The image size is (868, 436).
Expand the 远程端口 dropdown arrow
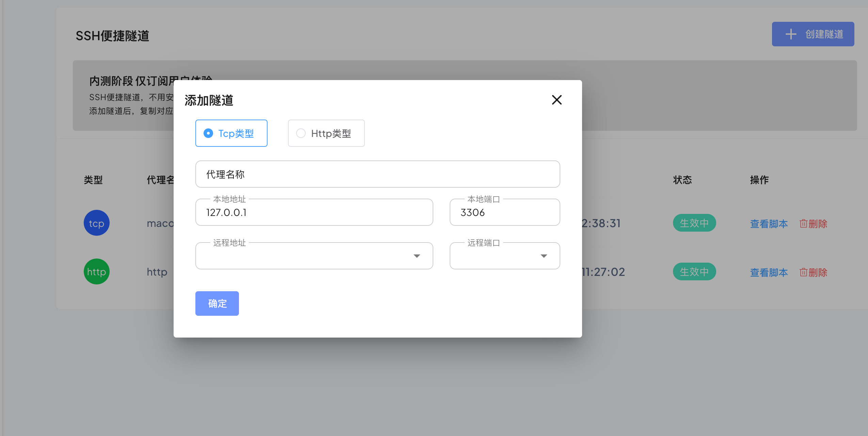pos(544,256)
